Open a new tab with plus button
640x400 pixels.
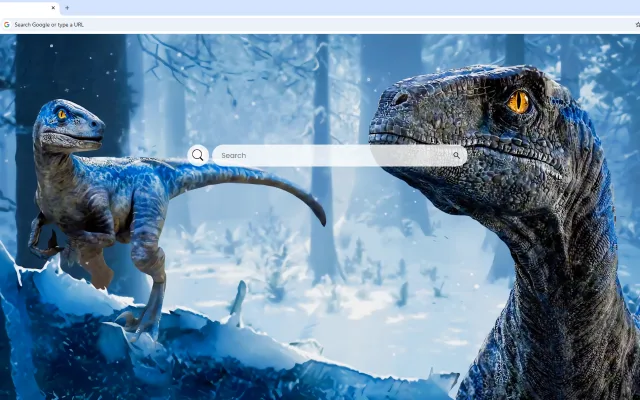point(67,8)
